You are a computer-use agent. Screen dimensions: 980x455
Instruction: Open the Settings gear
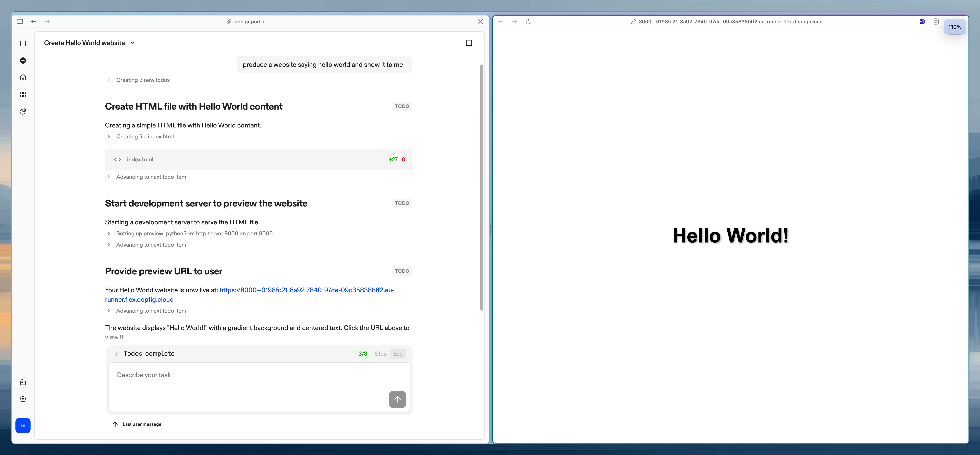[x=23, y=399]
